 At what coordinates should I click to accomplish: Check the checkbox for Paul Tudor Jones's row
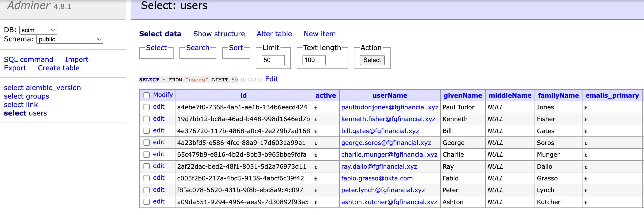[x=147, y=107]
